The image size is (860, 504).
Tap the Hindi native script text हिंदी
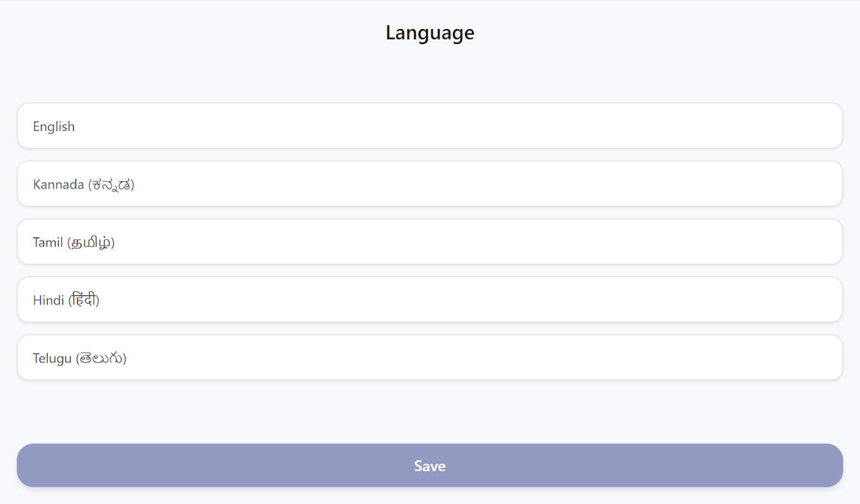(x=84, y=300)
